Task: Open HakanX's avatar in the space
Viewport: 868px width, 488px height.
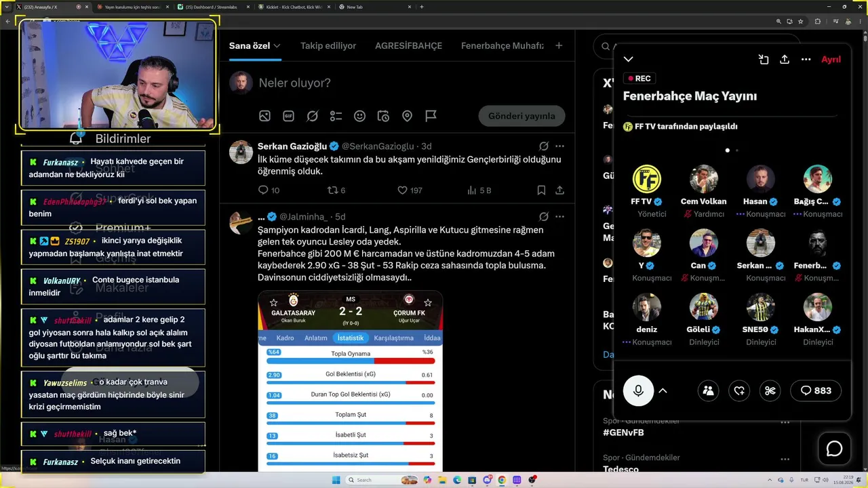Action: (817, 307)
